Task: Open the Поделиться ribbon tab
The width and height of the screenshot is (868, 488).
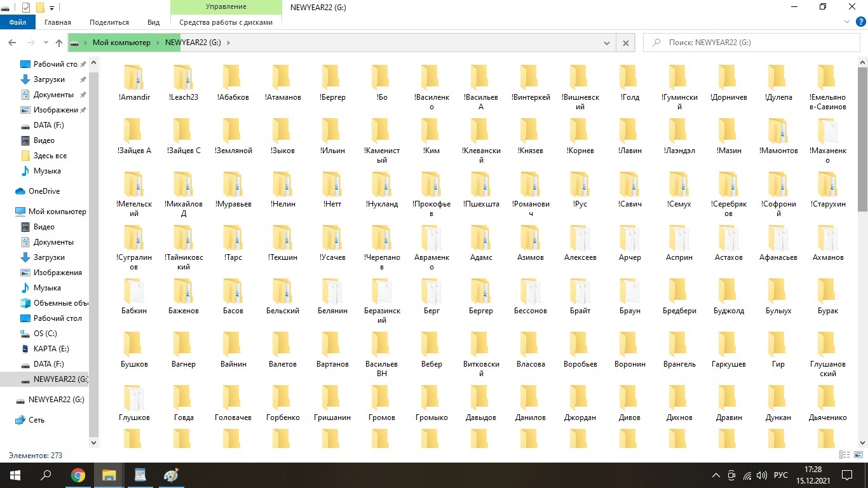Action: (x=109, y=22)
